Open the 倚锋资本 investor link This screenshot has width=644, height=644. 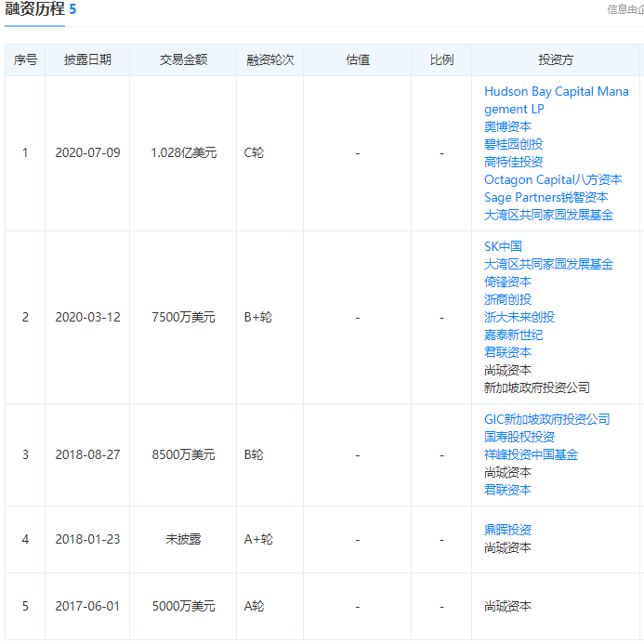click(x=507, y=283)
